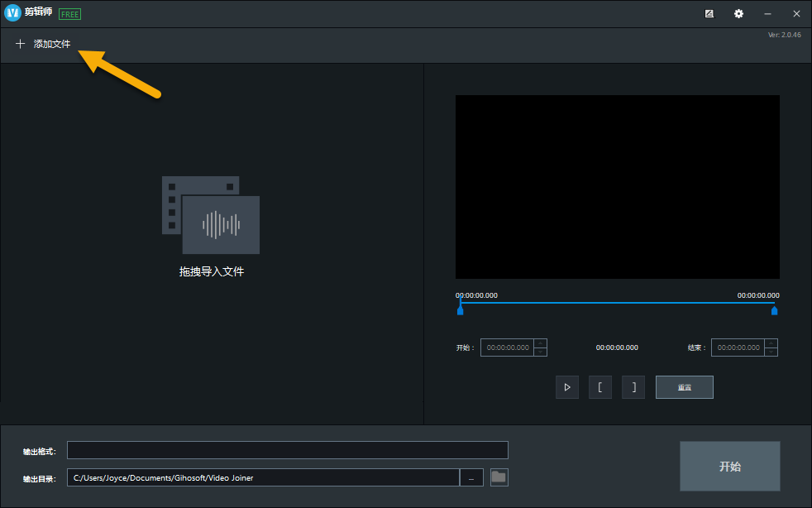Open the feedback edit icon in title bar
812x508 pixels.
(x=709, y=14)
